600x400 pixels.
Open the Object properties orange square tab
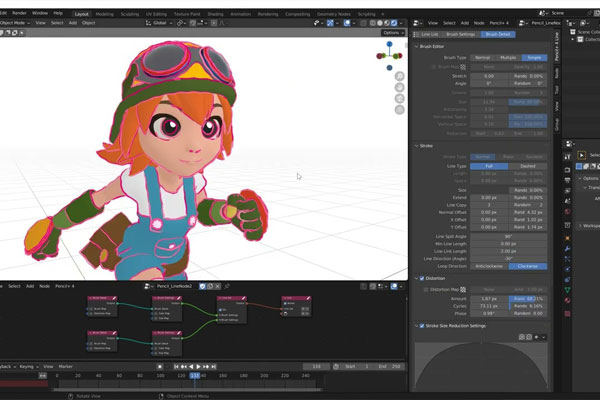[567, 238]
